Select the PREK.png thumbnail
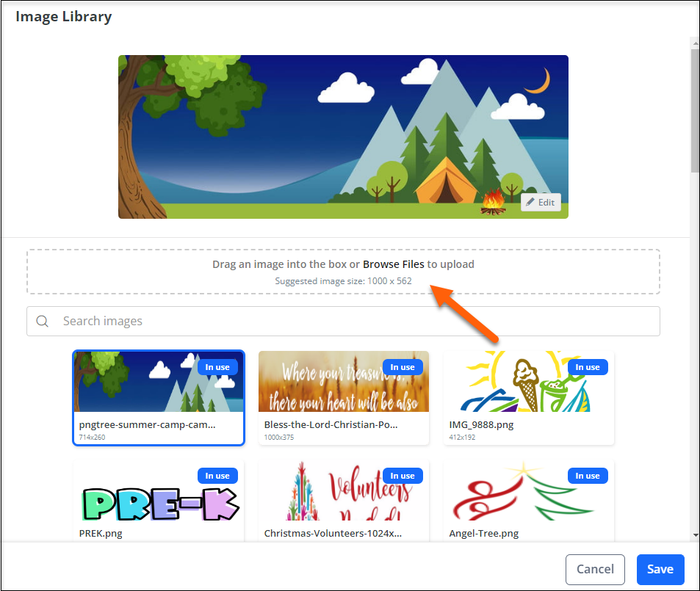This screenshot has height=591, width=700. point(159,501)
